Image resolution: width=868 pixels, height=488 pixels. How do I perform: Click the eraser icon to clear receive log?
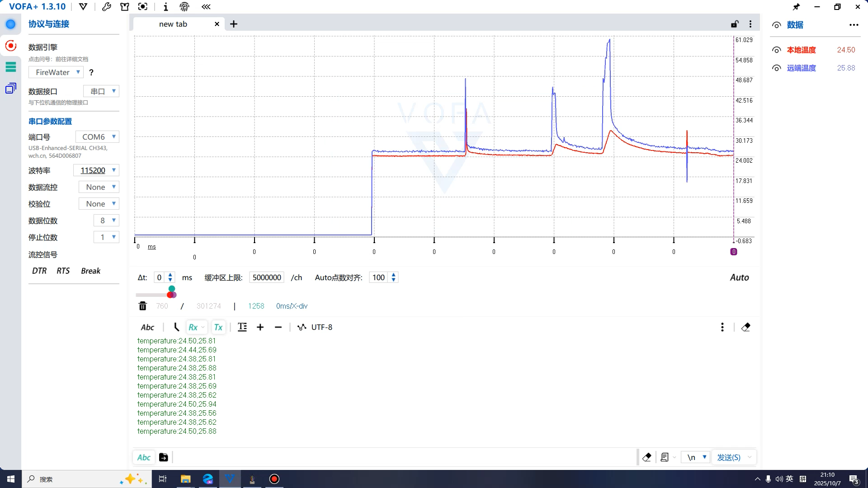745,327
